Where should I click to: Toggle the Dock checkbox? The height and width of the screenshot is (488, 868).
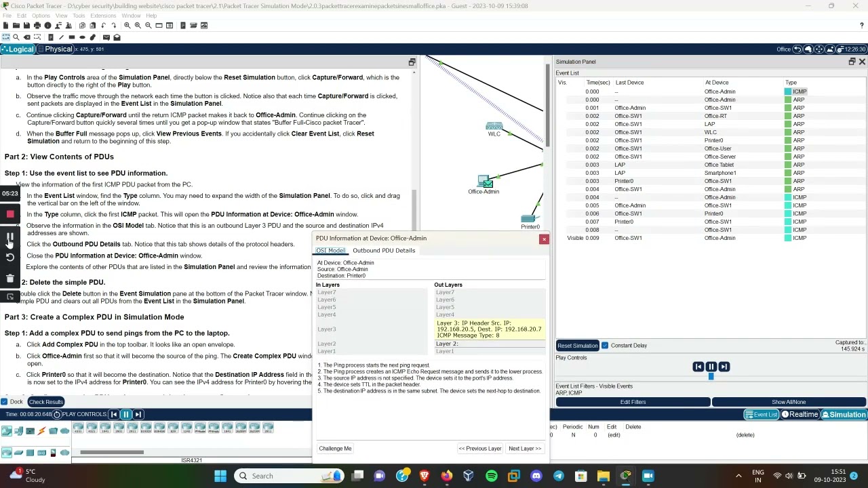[x=5, y=402]
